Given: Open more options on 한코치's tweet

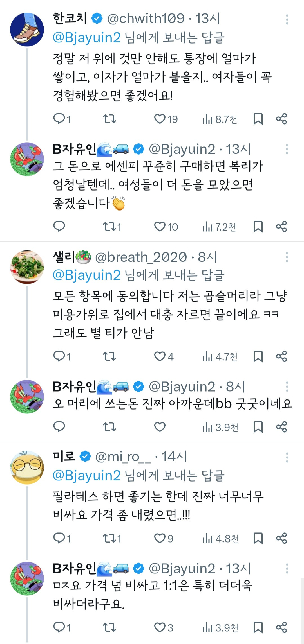Looking at the screenshot, I should point(287,20).
